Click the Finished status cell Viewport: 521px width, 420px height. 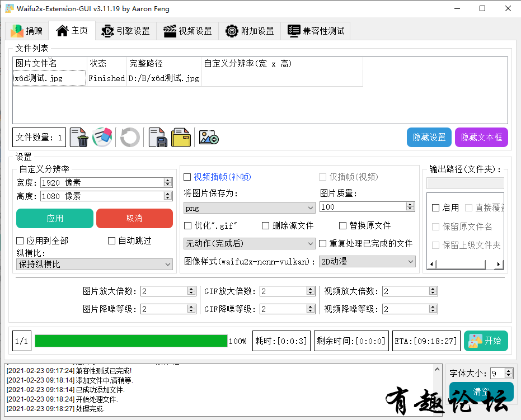[x=107, y=78]
